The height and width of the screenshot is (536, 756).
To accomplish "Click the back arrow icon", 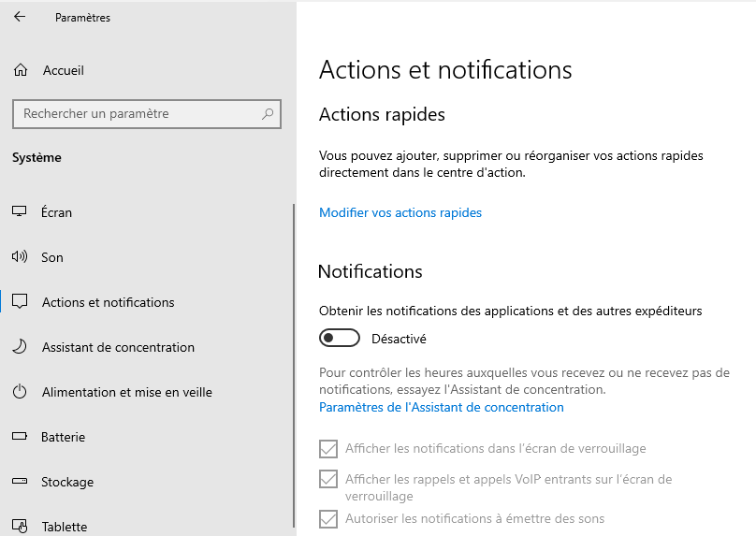I will pos(20,17).
